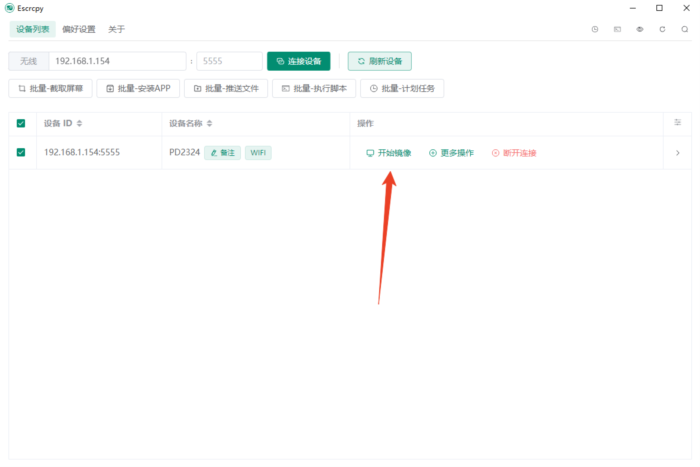This screenshot has width=700, height=467.
Task: Click the green 连接设备 button
Action: (299, 61)
